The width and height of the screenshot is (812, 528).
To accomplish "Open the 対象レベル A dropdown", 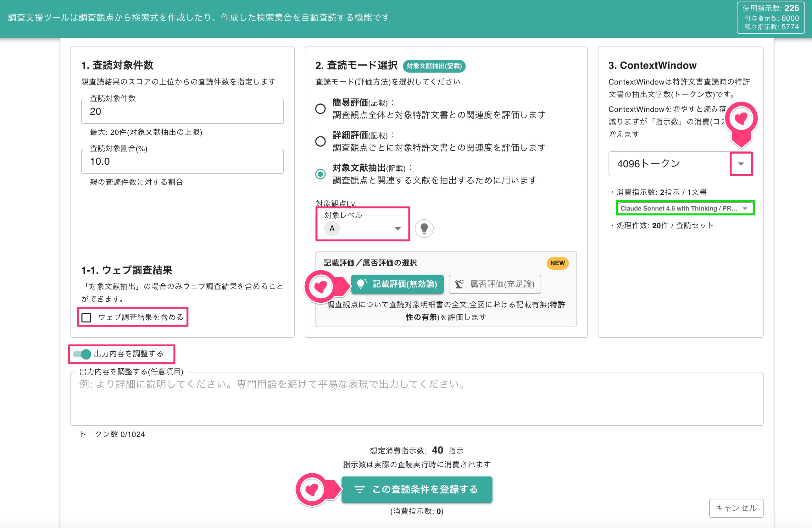I will coord(363,228).
